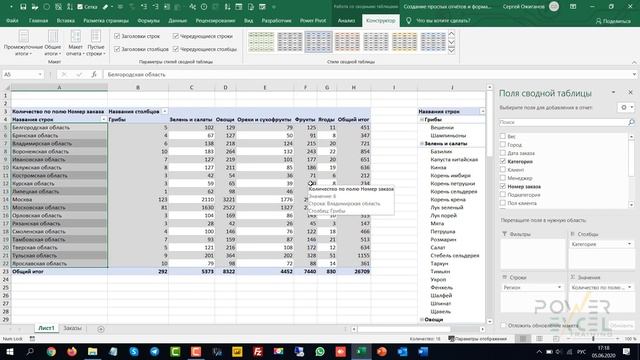Toggle the Чередующиеся столбцы checkbox
This screenshot has width=640, height=360.
click(x=176, y=49)
